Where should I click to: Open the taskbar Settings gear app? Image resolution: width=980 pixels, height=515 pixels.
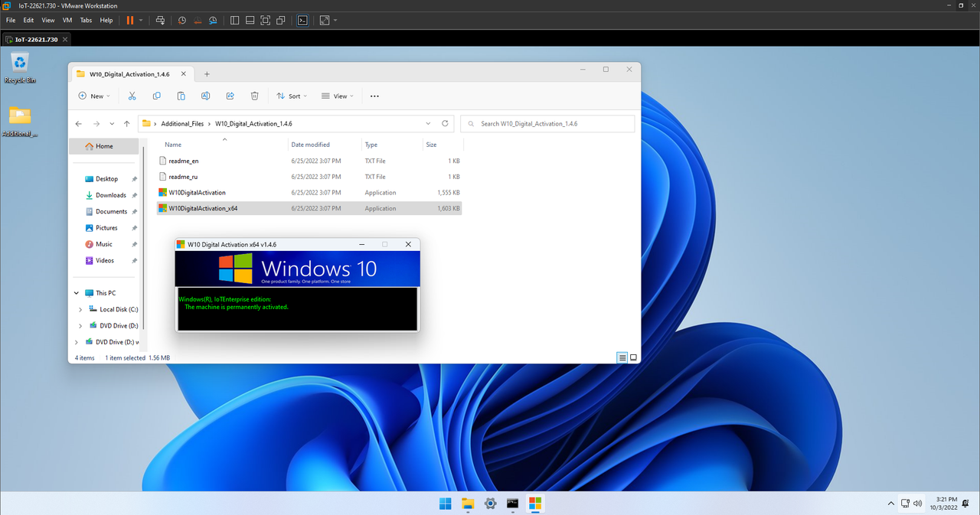[490, 503]
